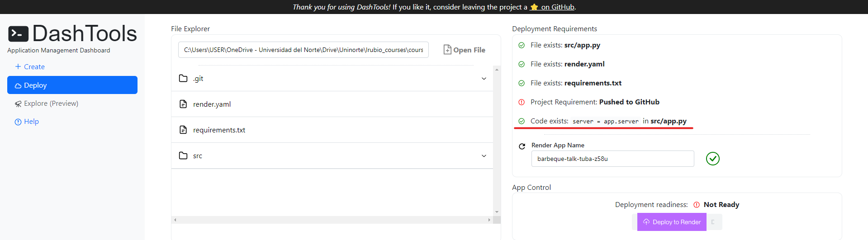868x240 pixels.
Task: Click the small button right of Deploy to Render
Action: 714,222
